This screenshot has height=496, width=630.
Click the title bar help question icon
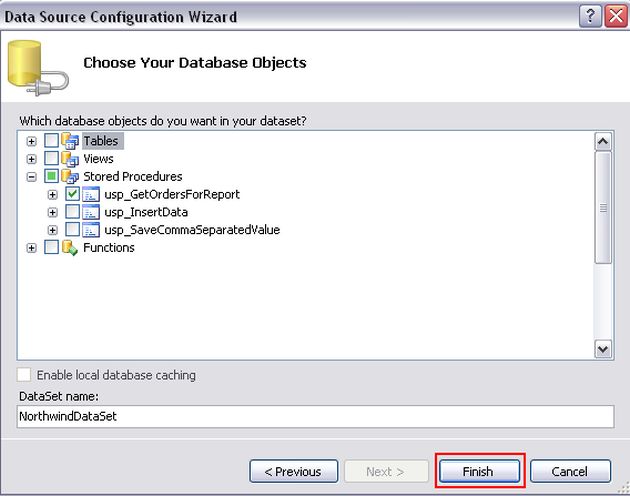(591, 17)
